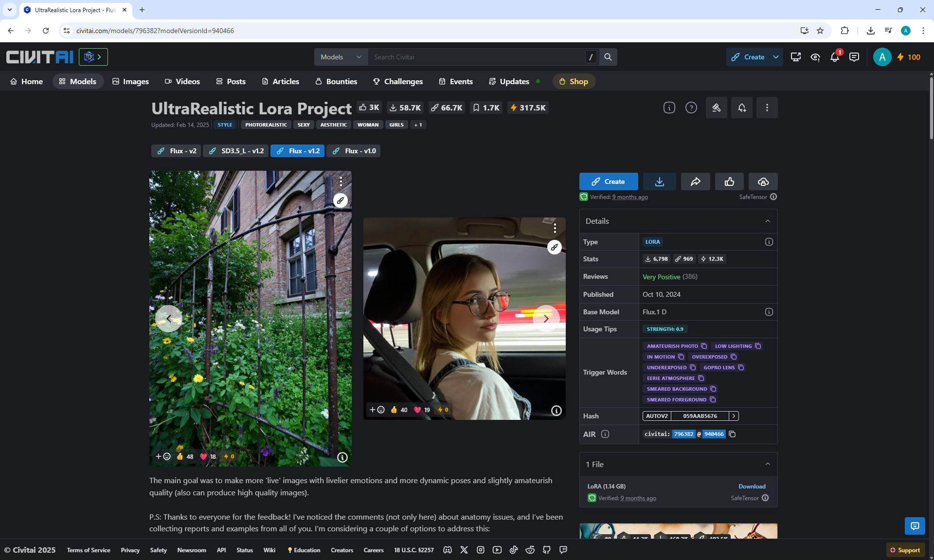Click the tip creator gavel icon
934x560 pixels.
pos(716,108)
